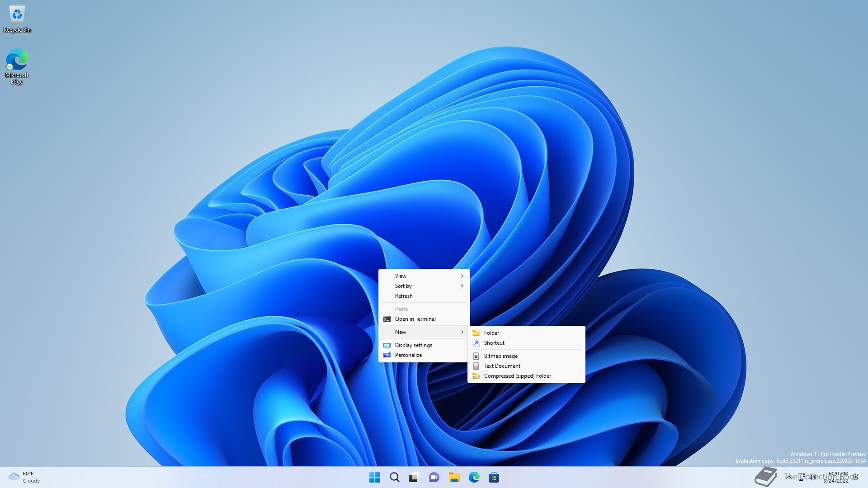868x488 pixels.
Task: Expand the Sort by submenu
Action: [424, 286]
